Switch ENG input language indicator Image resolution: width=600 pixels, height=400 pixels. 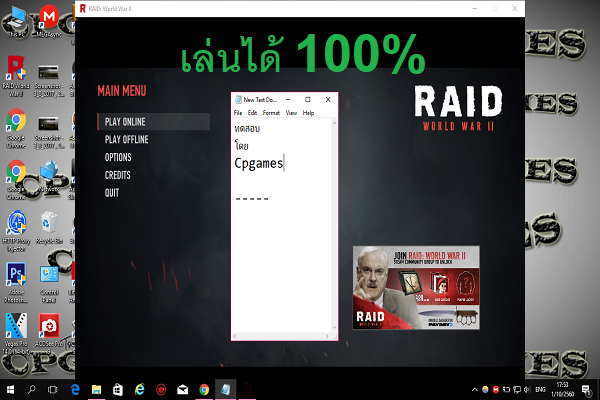click(540, 390)
